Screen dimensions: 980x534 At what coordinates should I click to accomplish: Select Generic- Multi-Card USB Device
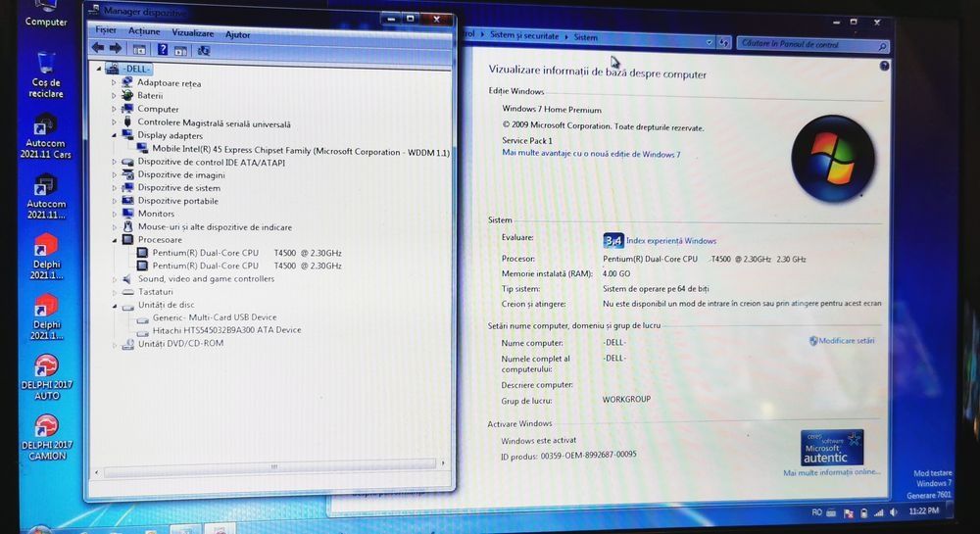(x=215, y=317)
